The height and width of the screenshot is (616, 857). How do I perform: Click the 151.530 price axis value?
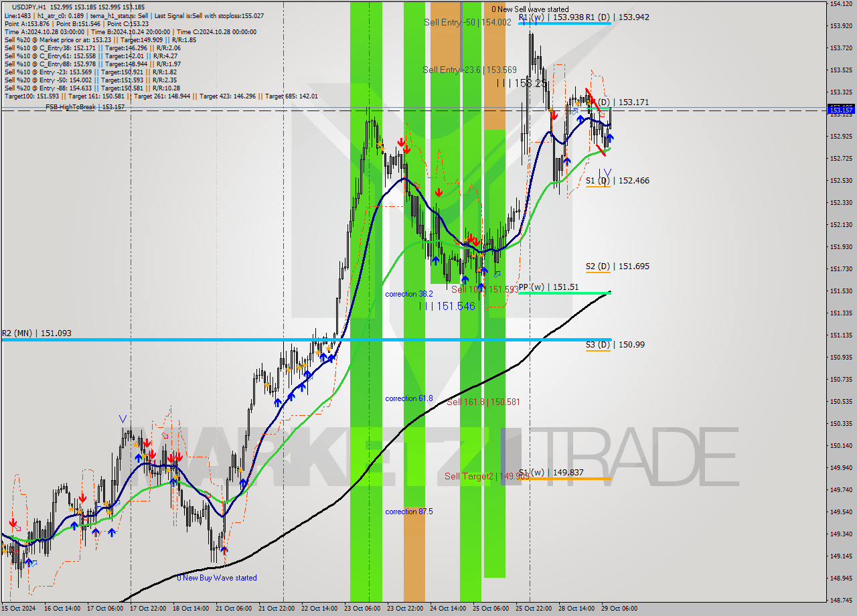click(x=841, y=291)
